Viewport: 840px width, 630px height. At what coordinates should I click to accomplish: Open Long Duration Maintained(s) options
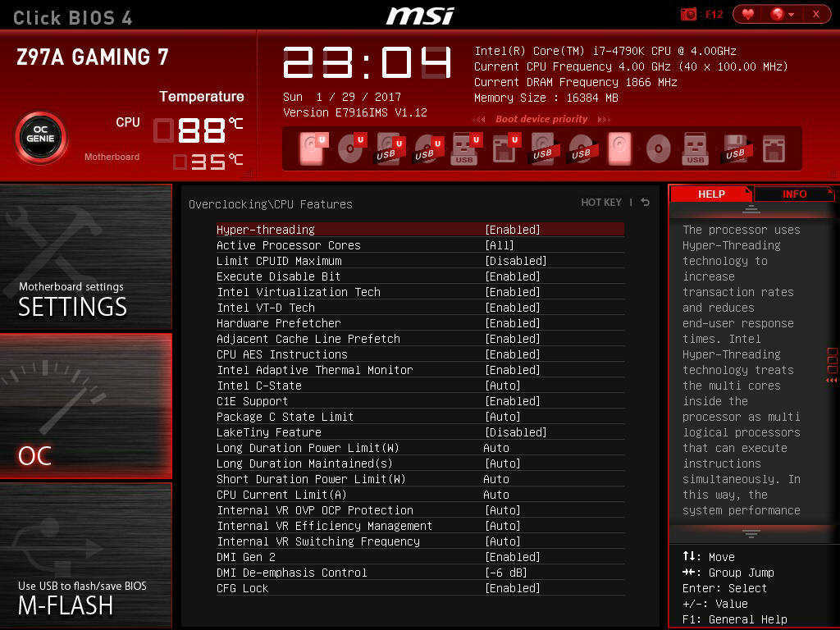coord(420,463)
